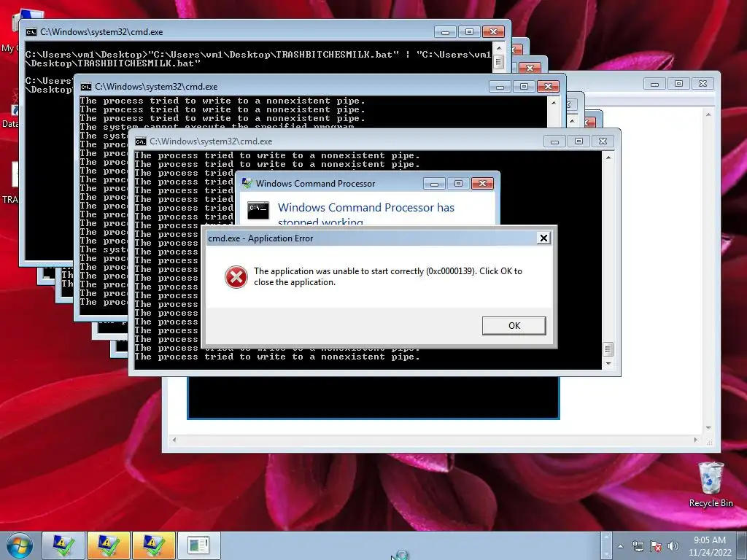This screenshot has width=747, height=560.
Task: Minimize the cmd window showing TRASHBITCHESMILK.bat command
Action: 446,32
